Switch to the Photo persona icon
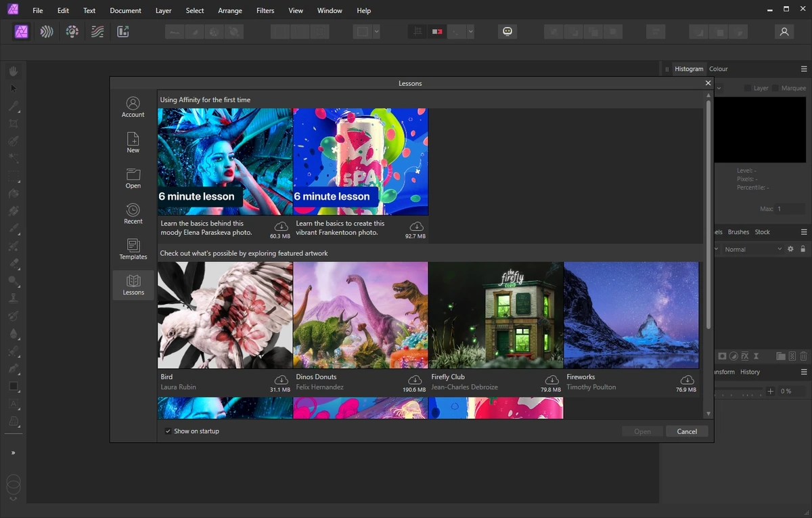Image resolution: width=812 pixels, height=518 pixels. [x=22, y=31]
